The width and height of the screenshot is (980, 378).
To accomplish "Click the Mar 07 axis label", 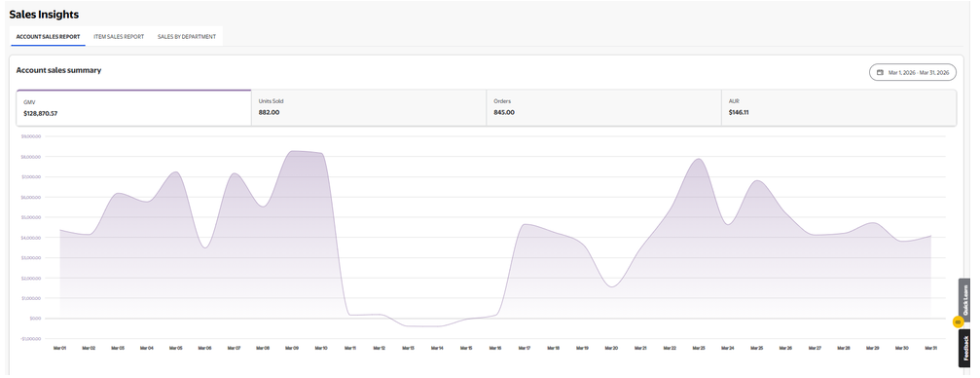I will [234, 348].
